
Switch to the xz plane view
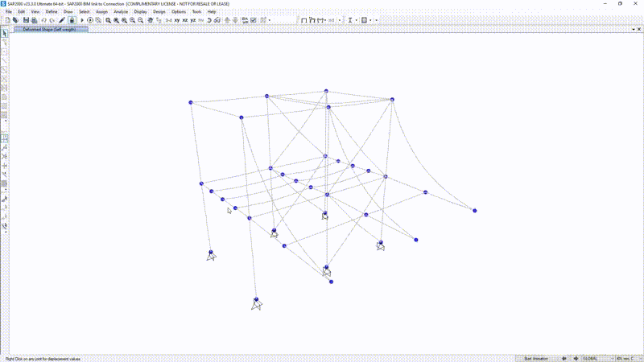coord(185,20)
